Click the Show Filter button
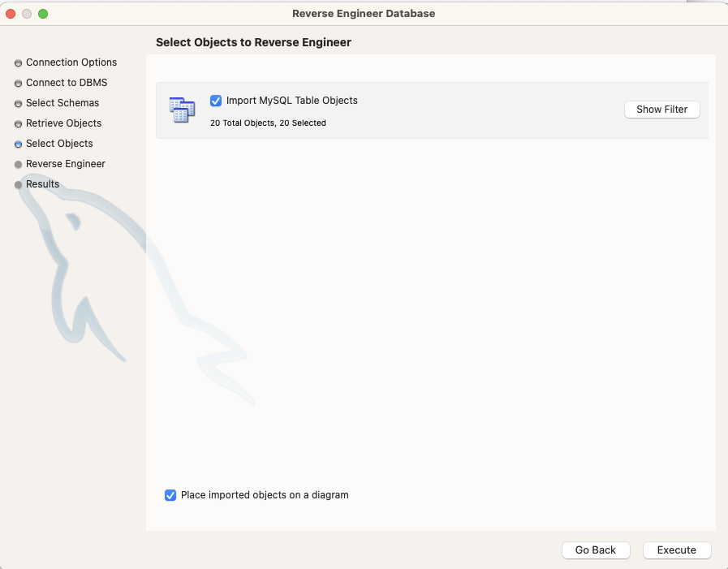Screen dimensions: 728x569 pyautogui.click(x=661, y=110)
